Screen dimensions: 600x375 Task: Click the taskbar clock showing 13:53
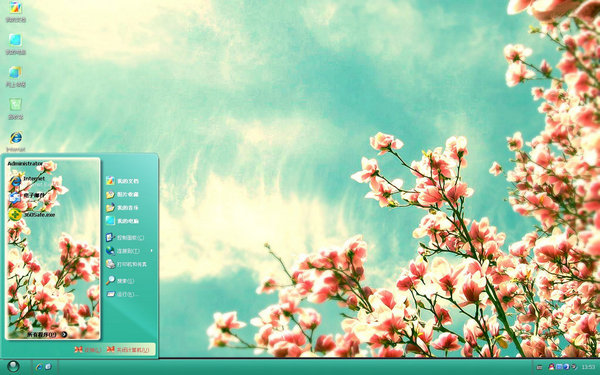point(589,367)
